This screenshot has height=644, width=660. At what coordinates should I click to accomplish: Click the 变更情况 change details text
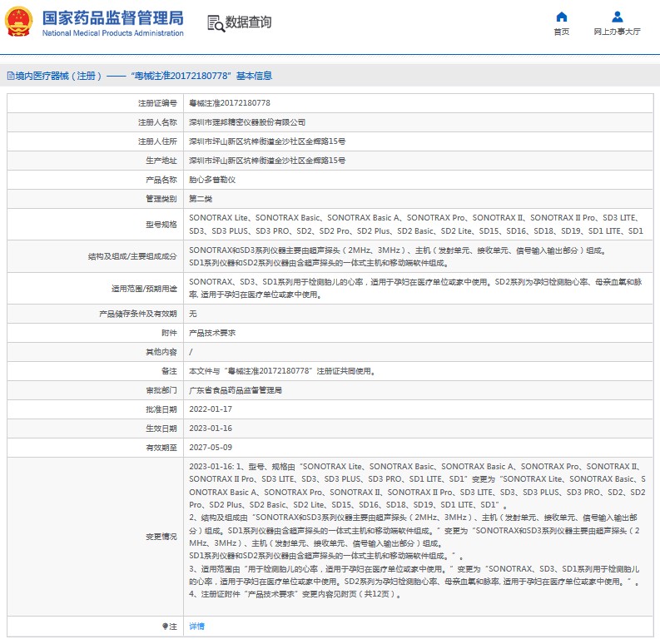[x=417, y=530]
